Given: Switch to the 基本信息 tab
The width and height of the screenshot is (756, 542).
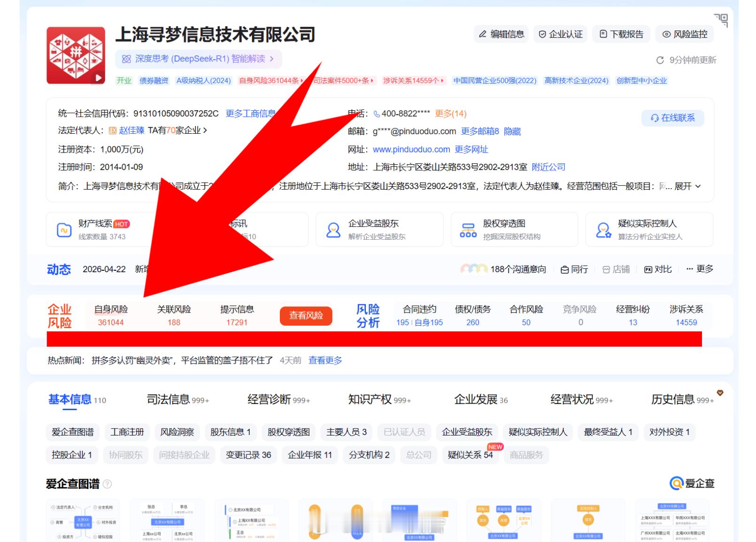Looking at the screenshot, I should pos(77,399).
